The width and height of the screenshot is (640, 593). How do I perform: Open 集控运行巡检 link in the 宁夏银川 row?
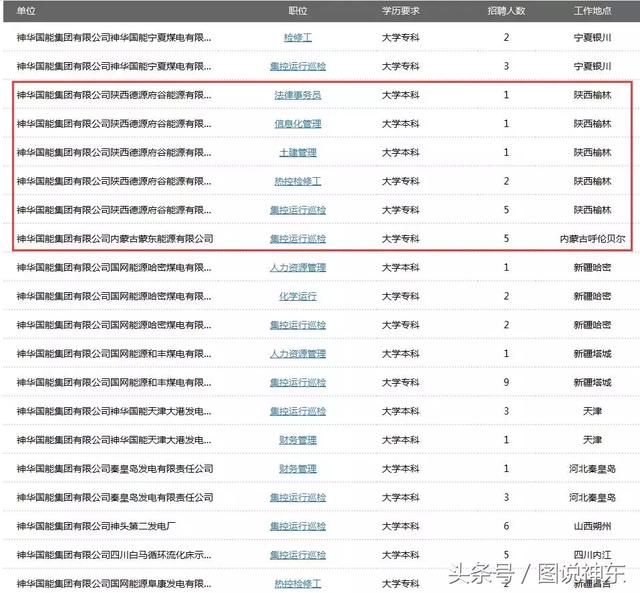click(298, 66)
